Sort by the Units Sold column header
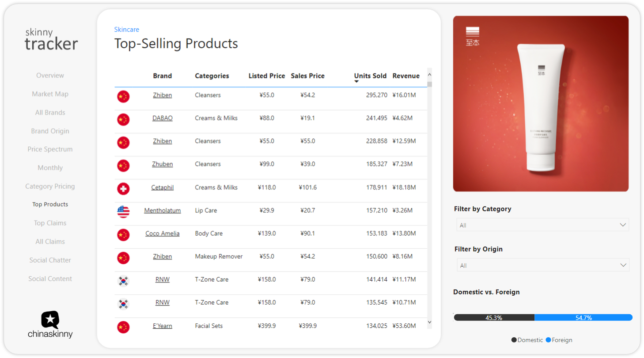Screen dimensions: 644x358 coord(370,76)
